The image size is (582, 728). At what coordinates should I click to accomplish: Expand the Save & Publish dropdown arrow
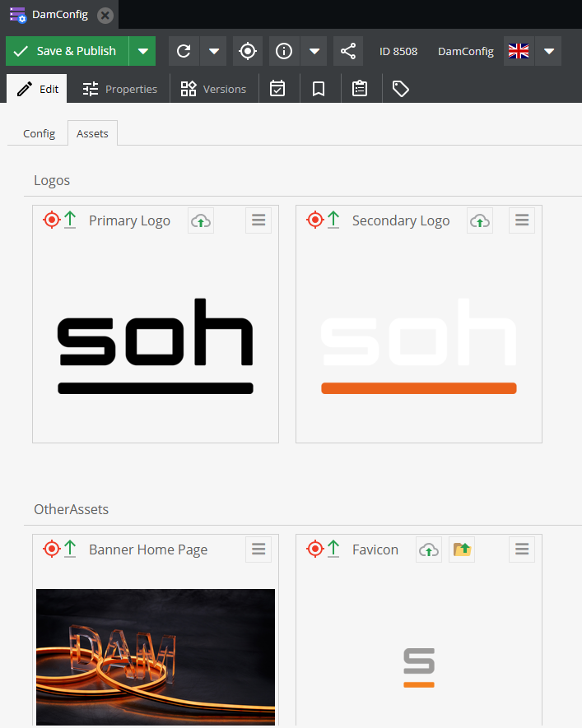[x=142, y=51]
